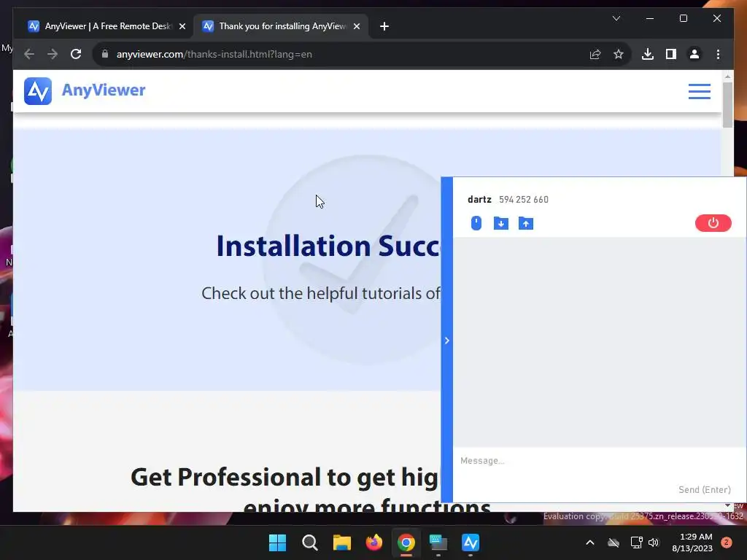Open notifications badge showing 2

tap(727, 542)
